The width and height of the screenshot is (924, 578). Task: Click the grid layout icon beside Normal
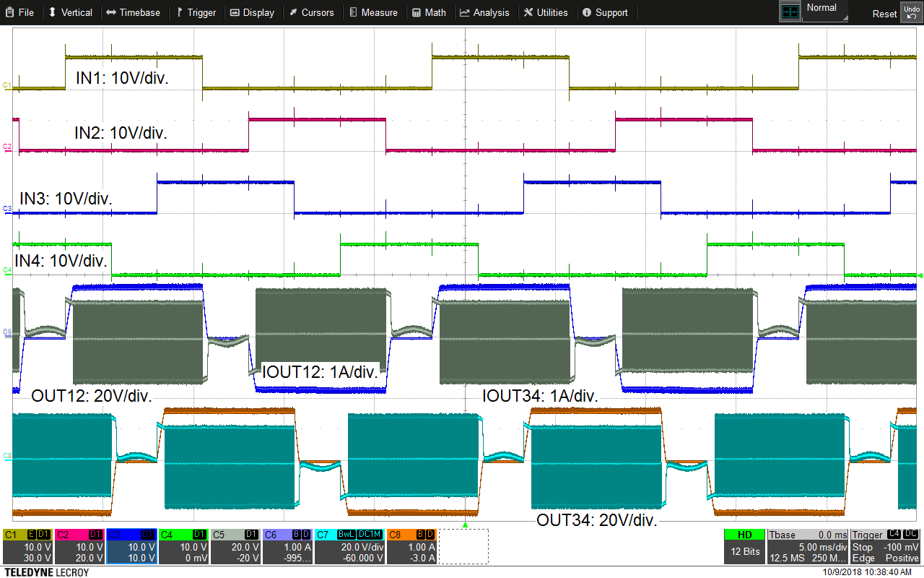(x=790, y=12)
